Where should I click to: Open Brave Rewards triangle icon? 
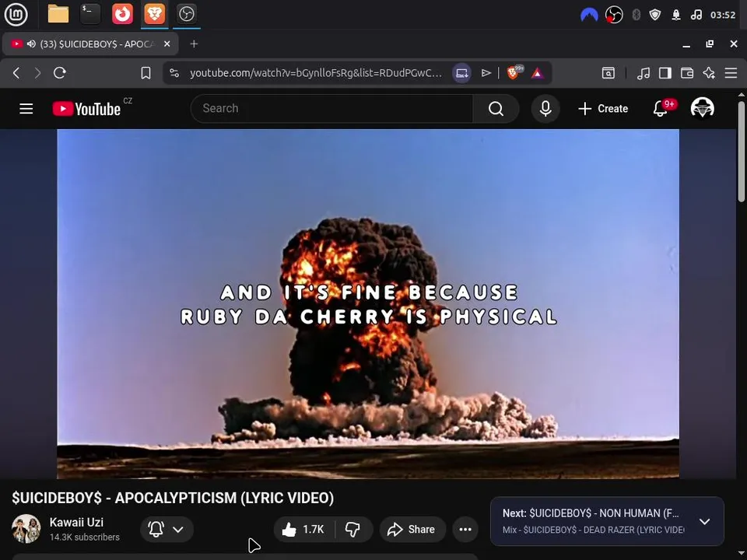tap(538, 73)
